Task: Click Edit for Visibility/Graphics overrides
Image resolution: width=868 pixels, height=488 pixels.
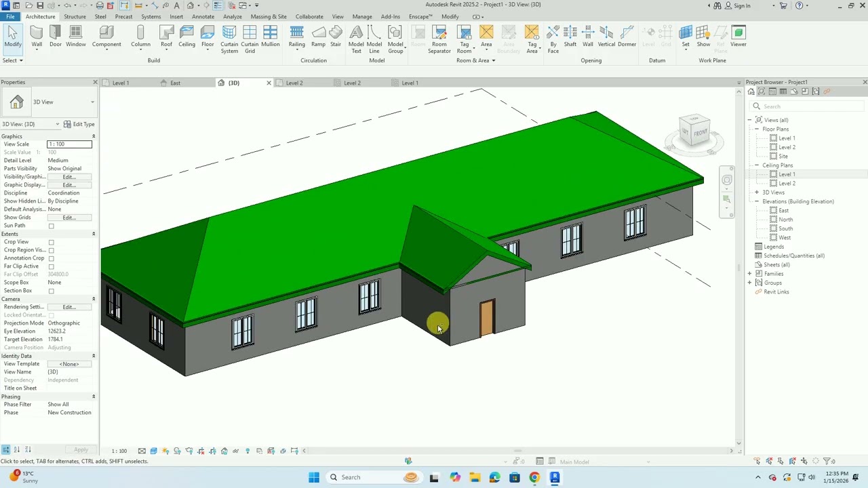Action: (69, 177)
